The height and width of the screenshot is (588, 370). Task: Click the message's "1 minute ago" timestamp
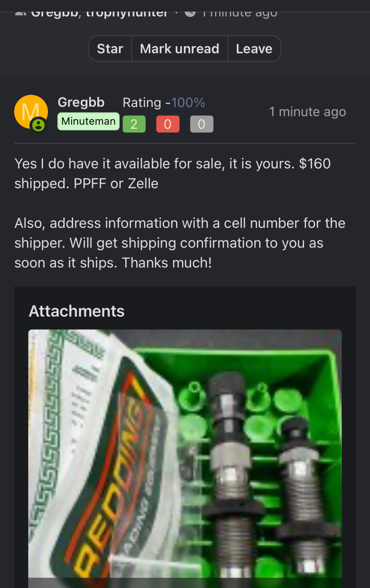(x=307, y=112)
